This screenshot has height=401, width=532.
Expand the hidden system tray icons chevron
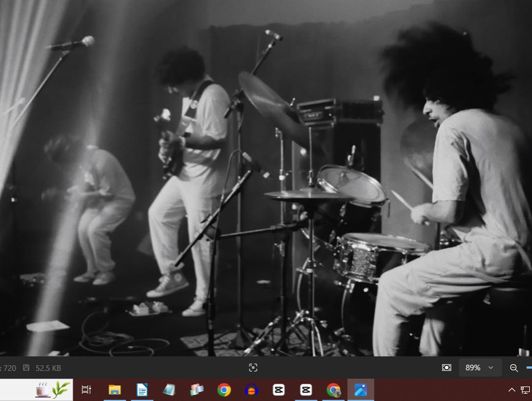click(511, 390)
